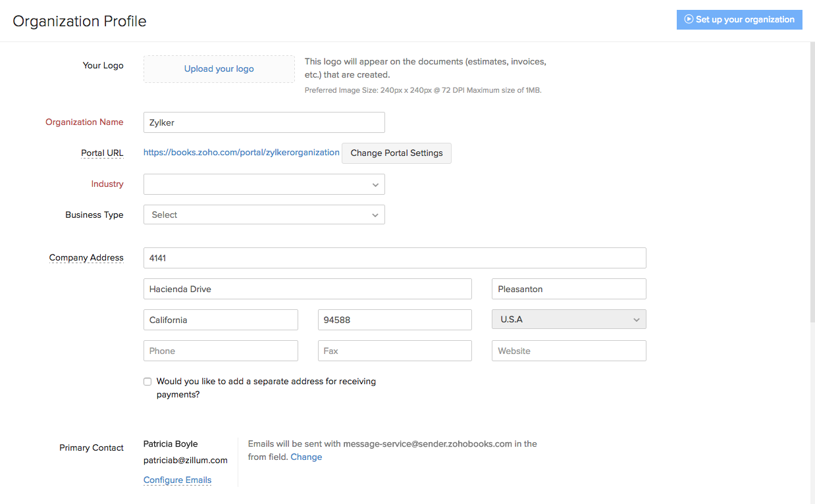This screenshot has width=815, height=504.
Task: Enable separate address for receiving payments checkbox
Action: pos(147,382)
